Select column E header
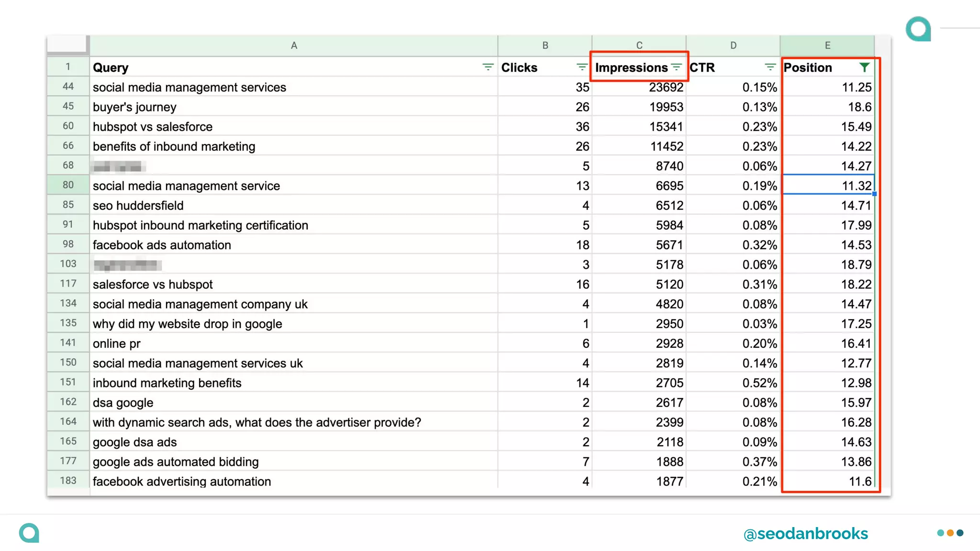Viewport: 980px width, 551px height. [827, 45]
